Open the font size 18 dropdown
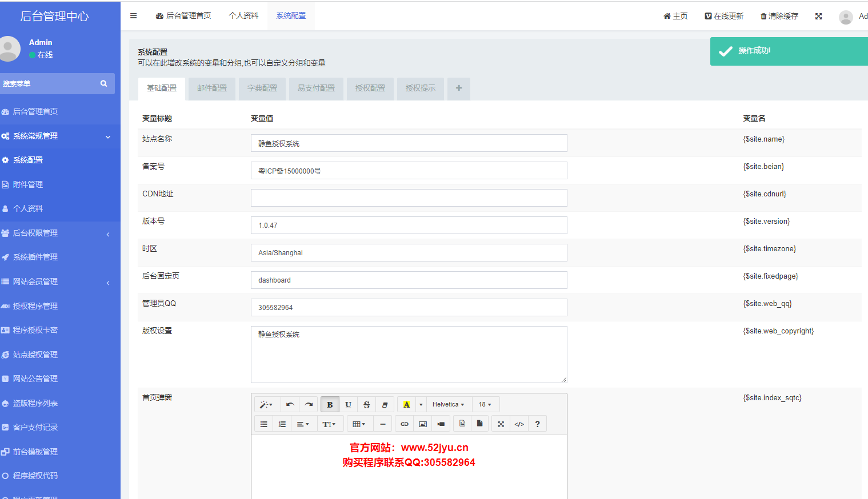Image resolution: width=868 pixels, height=499 pixels. [485, 405]
